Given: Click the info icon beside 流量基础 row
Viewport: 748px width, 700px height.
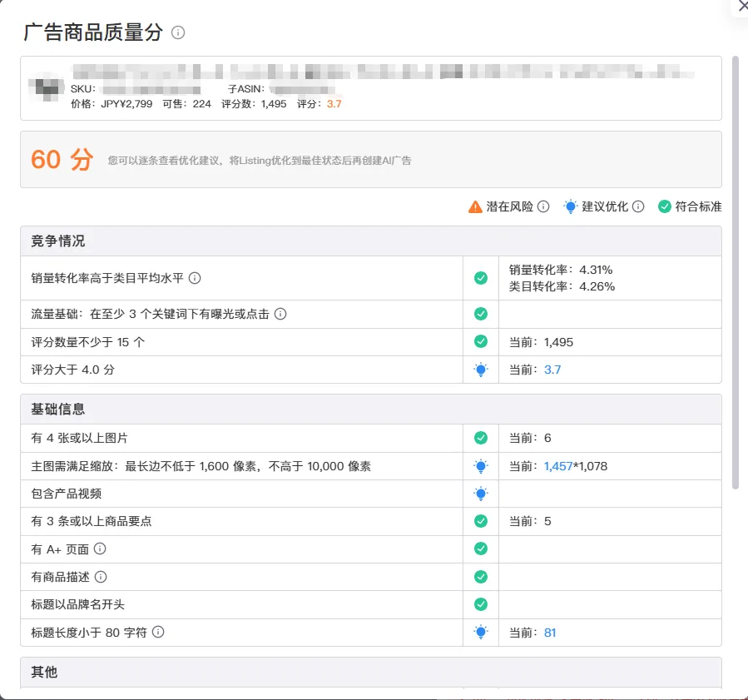Looking at the screenshot, I should [x=280, y=314].
